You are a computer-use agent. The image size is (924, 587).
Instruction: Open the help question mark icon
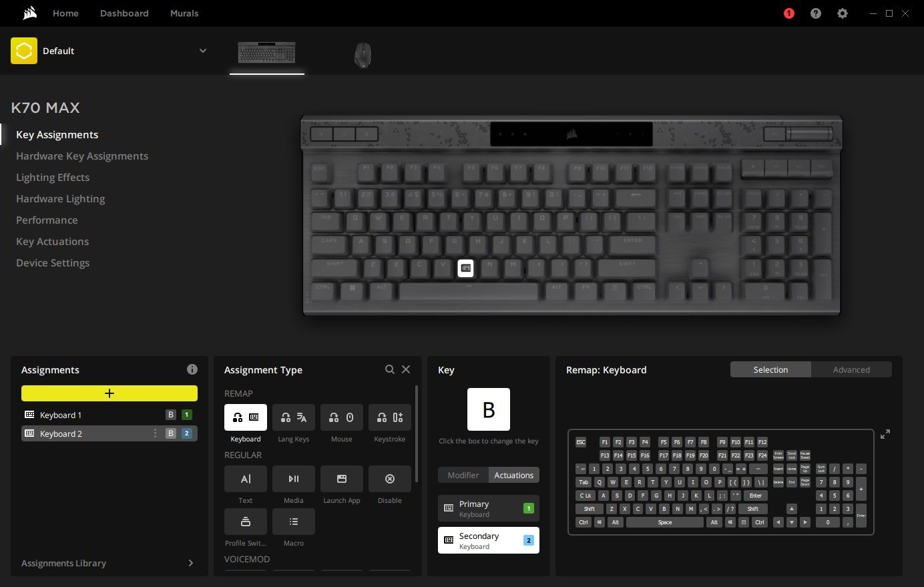click(x=815, y=13)
